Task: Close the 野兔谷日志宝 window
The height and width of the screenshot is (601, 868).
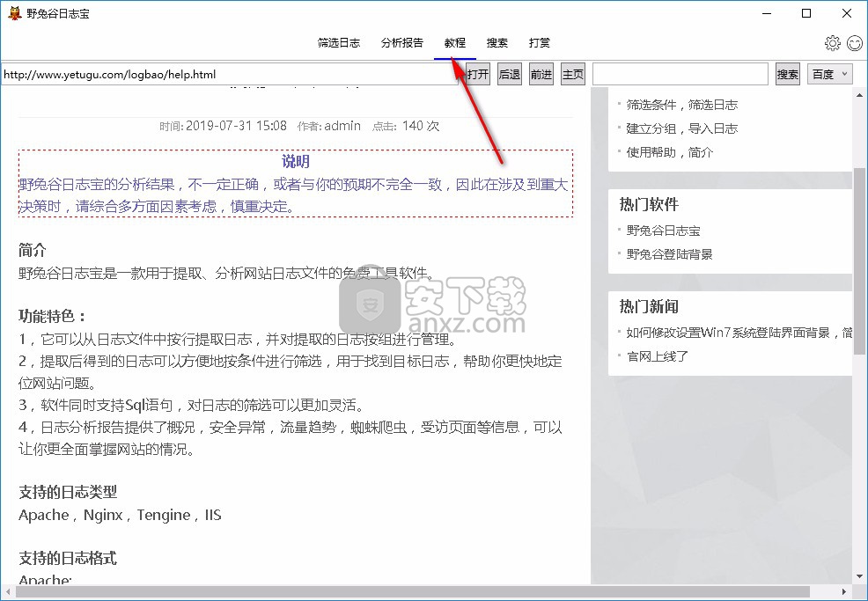Action: [x=846, y=13]
